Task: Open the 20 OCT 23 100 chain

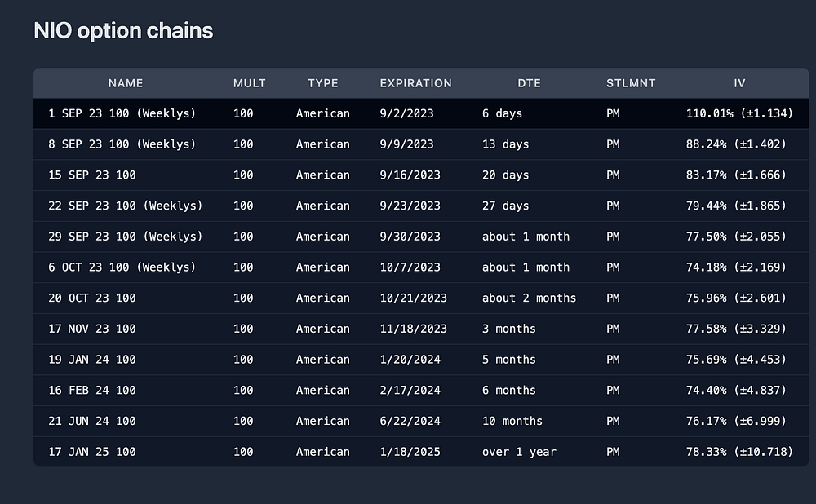Action: tap(92, 298)
